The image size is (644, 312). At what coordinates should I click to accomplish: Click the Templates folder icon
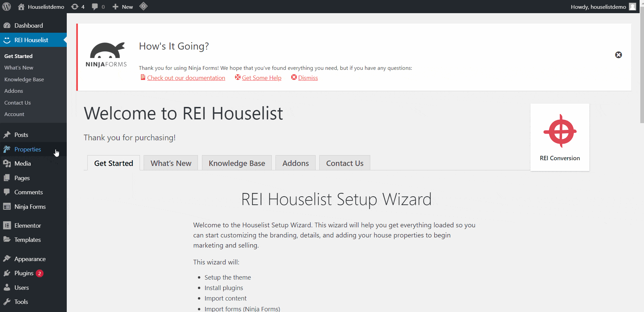point(7,239)
